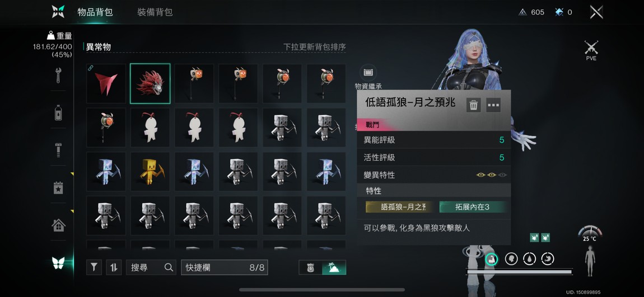Click the sort order arrows icon
This screenshot has width=644, height=297.
click(x=114, y=267)
